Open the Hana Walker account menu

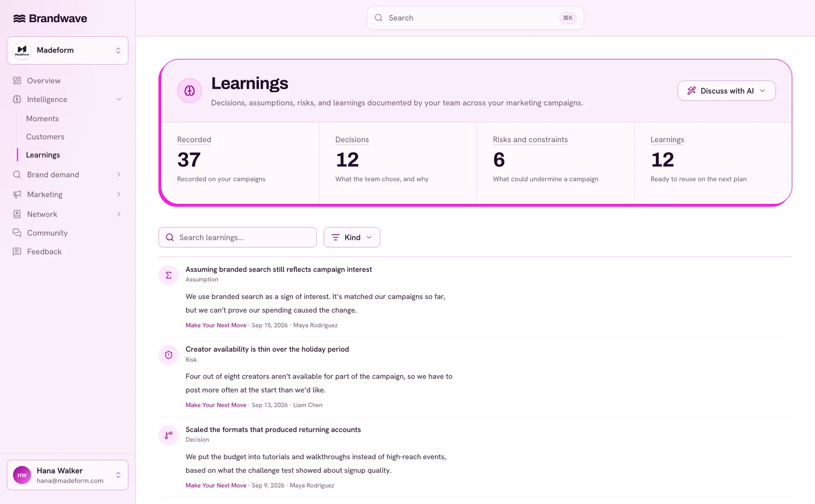(x=67, y=475)
